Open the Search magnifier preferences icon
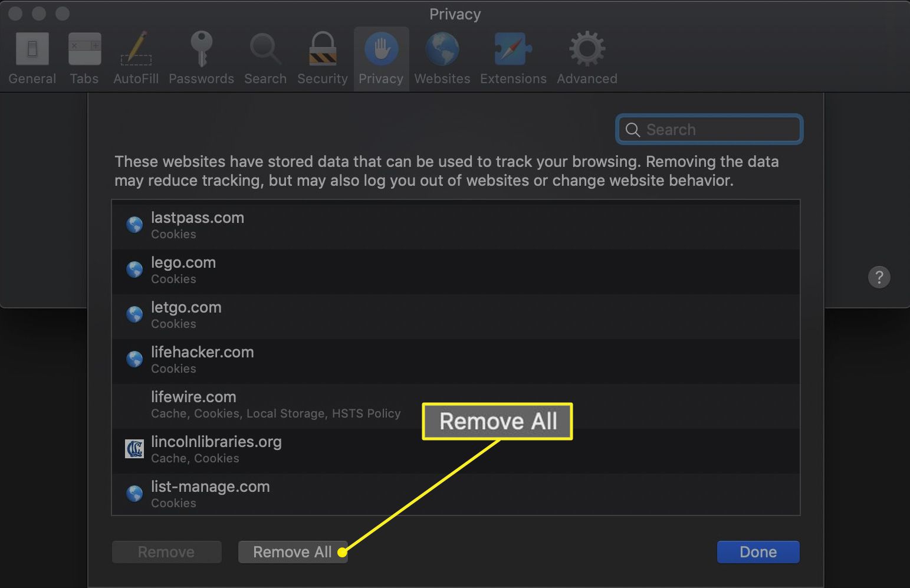The width and height of the screenshot is (910, 588). (x=265, y=48)
